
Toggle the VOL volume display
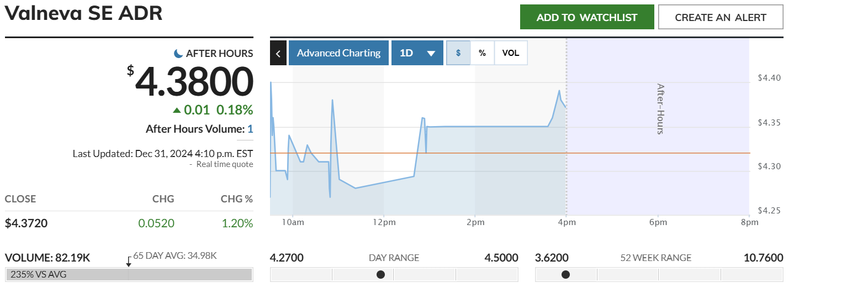[510, 53]
